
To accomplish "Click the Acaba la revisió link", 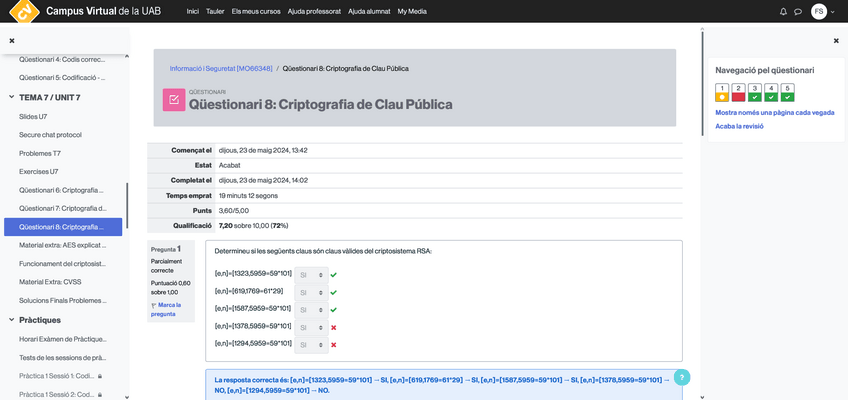I will click(x=740, y=126).
